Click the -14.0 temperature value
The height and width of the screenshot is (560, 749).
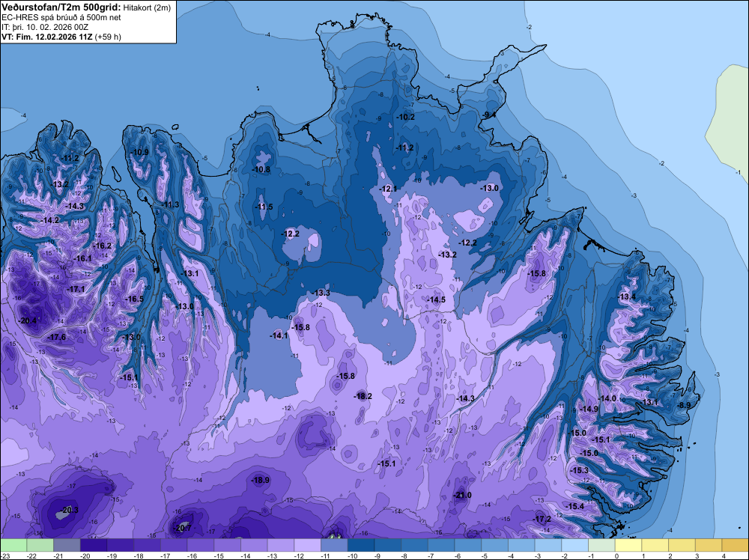(607, 398)
